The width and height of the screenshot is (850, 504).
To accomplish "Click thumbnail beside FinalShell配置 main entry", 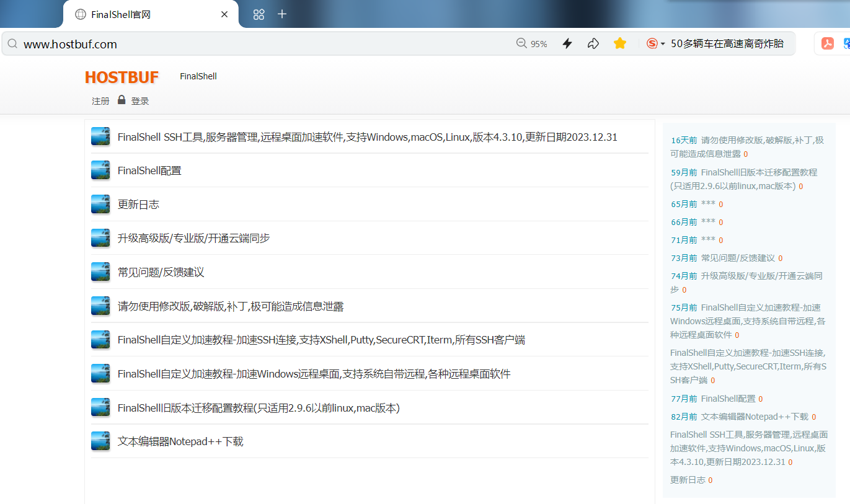I will point(100,170).
